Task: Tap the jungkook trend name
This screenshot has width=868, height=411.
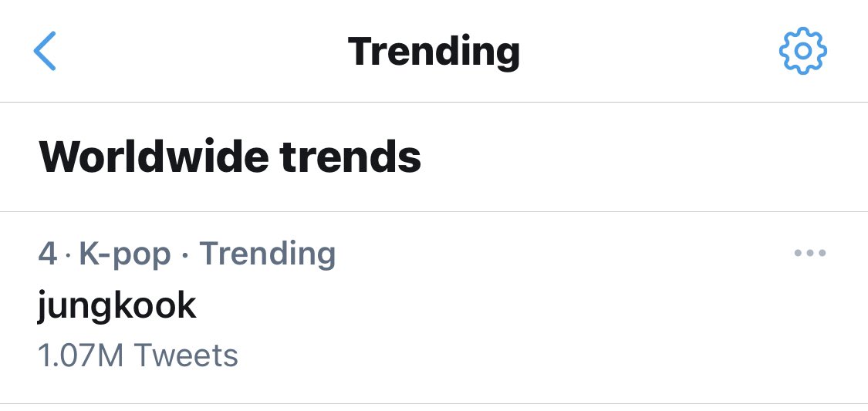Action: pyautogui.click(x=117, y=305)
